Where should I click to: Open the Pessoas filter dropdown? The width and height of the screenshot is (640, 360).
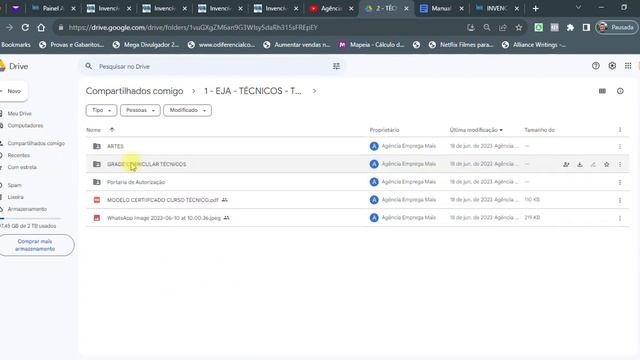140,110
